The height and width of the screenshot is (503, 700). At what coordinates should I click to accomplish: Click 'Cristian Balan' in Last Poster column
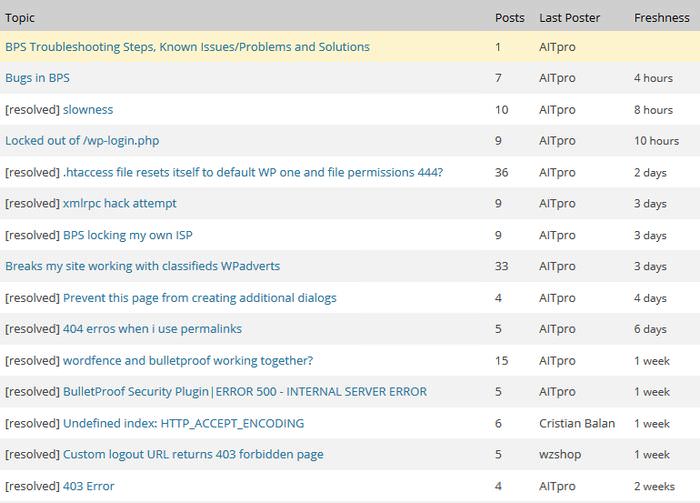click(x=577, y=423)
